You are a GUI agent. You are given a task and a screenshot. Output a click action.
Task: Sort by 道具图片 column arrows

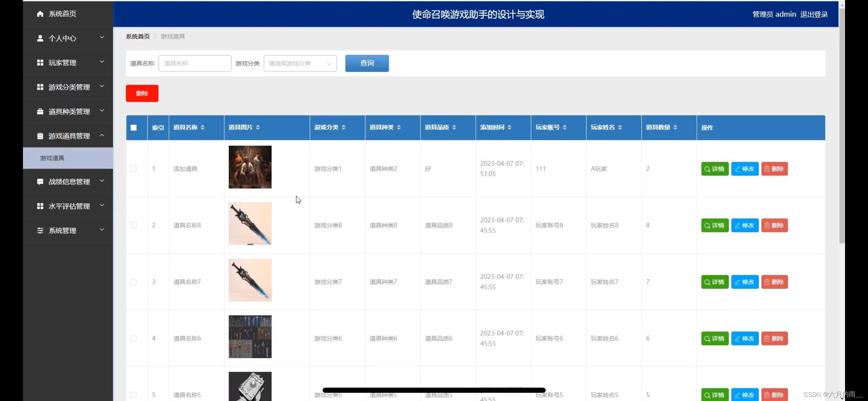pyautogui.click(x=258, y=127)
